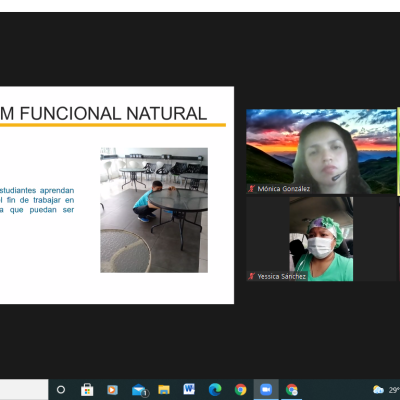Viewport: 400px width, 400px height.
Task: Click the slide title 'FUNCIONAL NATURAL'
Action: pos(113,114)
